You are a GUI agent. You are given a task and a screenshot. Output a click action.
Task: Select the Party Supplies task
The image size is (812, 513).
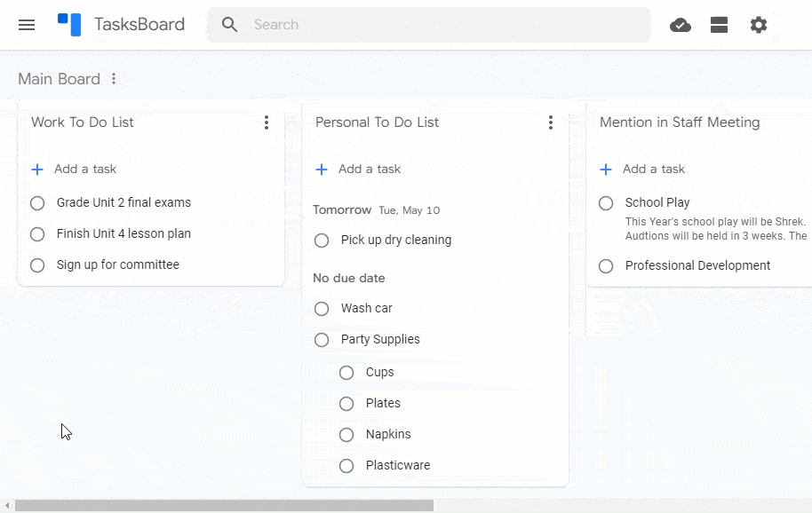click(x=380, y=339)
